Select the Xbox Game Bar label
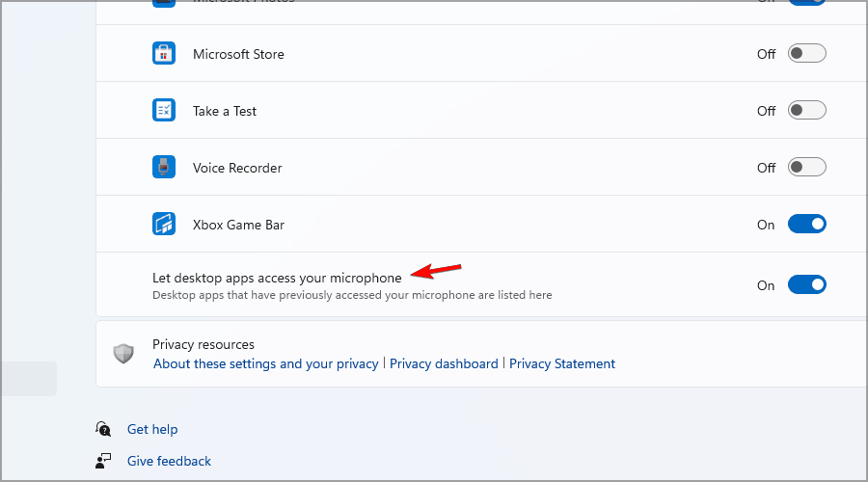 coord(238,225)
